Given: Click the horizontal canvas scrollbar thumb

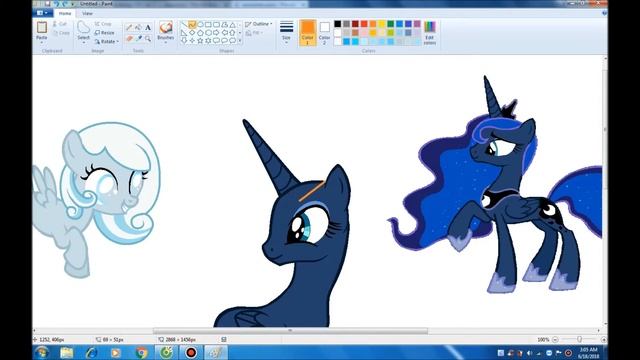Looking at the screenshot, I should [290, 331].
